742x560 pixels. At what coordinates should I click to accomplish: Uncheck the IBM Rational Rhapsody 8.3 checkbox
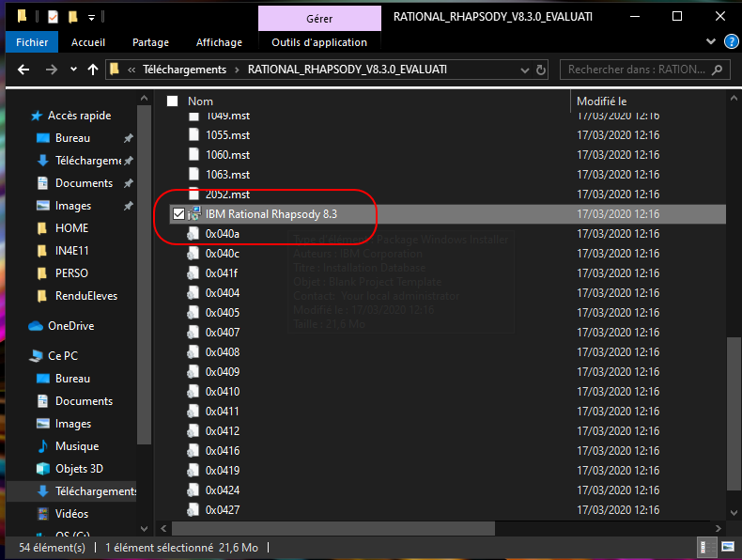pyautogui.click(x=178, y=214)
